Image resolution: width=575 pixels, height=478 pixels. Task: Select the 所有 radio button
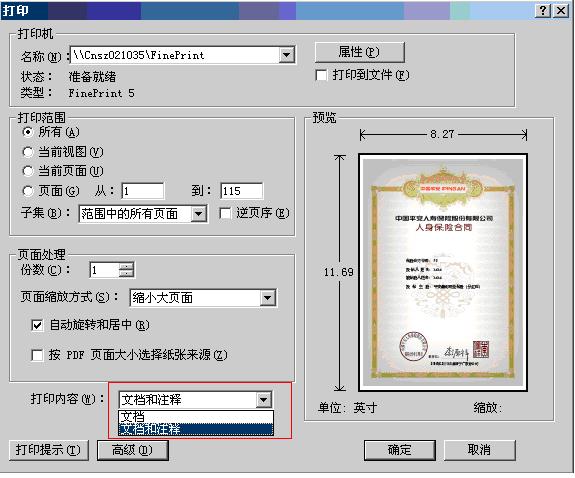[x=28, y=132]
